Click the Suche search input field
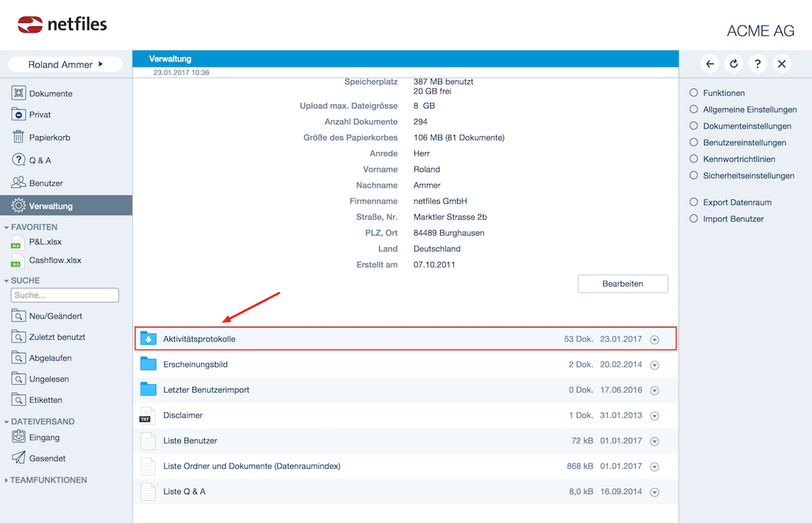The image size is (812, 523). click(x=65, y=295)
